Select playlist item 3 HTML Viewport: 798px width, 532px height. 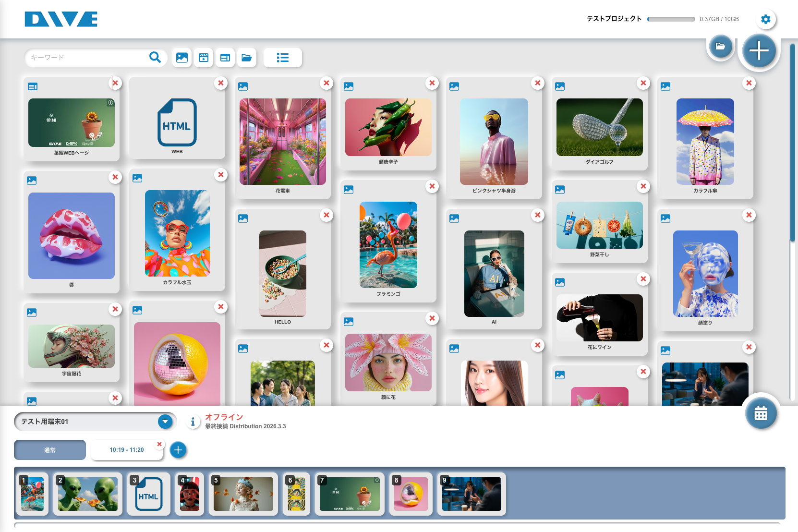(149, 494)
